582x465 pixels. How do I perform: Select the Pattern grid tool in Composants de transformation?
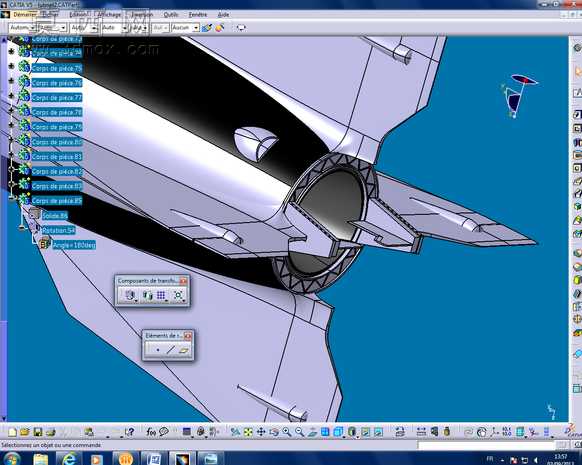click(161, 295)
